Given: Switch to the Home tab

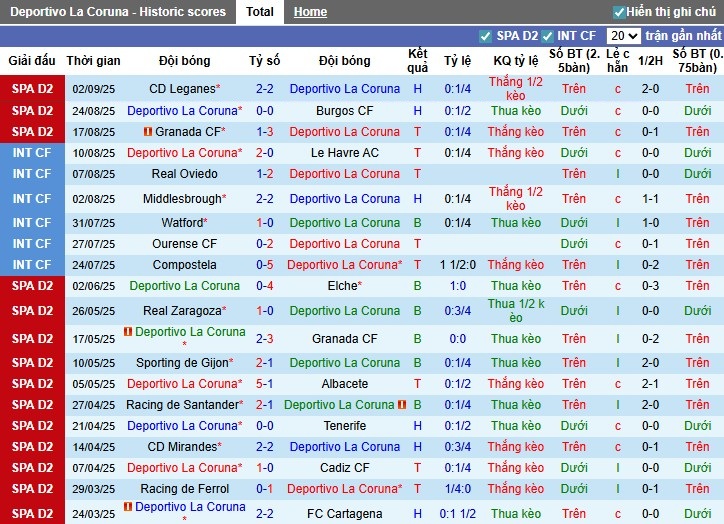Looking at the screenshot, I should [310, 12].
